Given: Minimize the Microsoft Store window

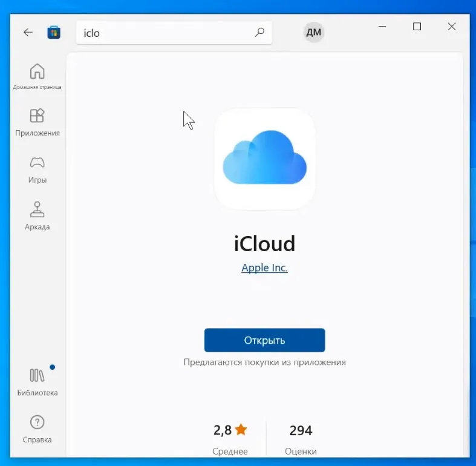Looking at the screenshot, I should click(x=382, y=27).
